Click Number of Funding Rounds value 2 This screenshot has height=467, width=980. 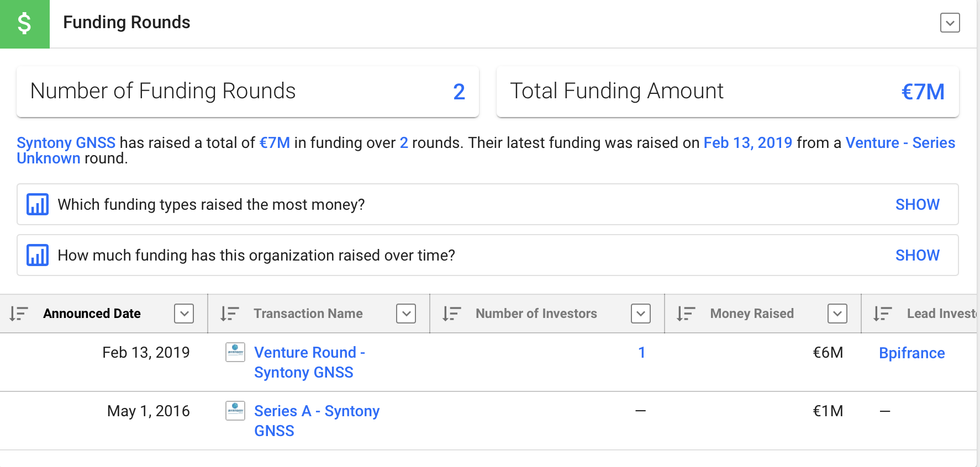coord(459,92)
